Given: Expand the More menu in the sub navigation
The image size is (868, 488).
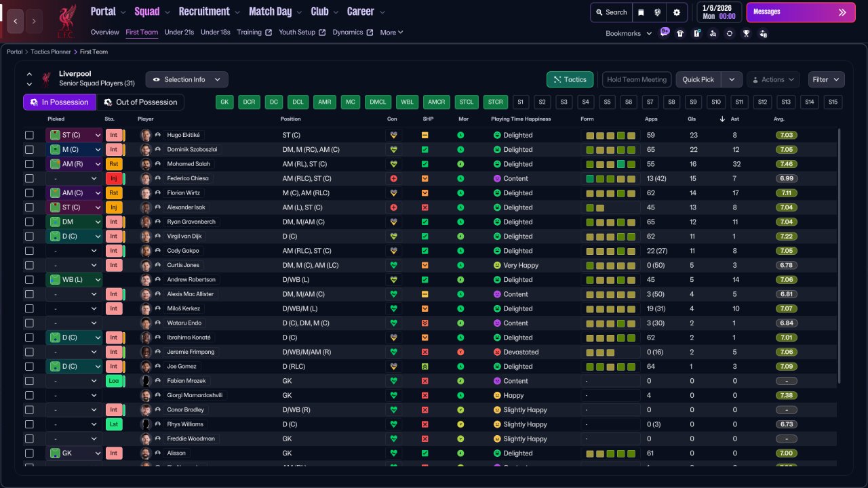Looking at the screenshot, I should point(391,33).
